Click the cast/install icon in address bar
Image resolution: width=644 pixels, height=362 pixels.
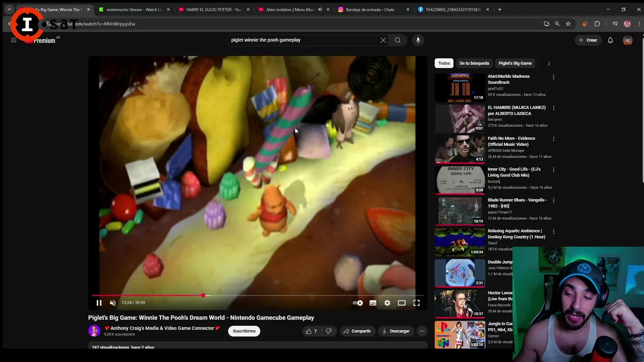(x=546, y=24)
